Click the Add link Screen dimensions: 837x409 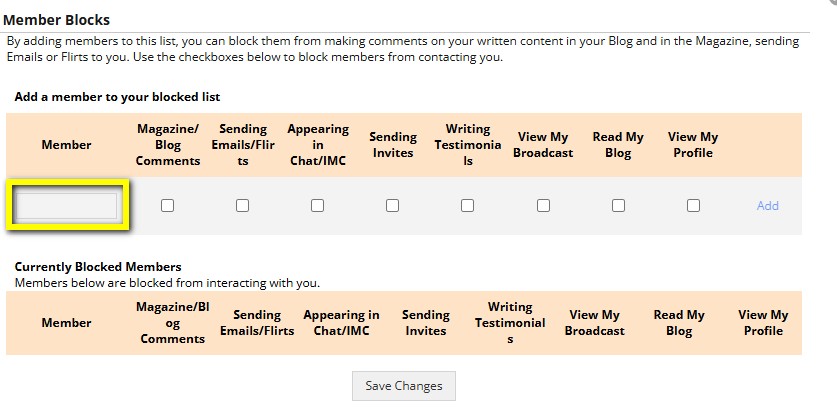point(767,206)
